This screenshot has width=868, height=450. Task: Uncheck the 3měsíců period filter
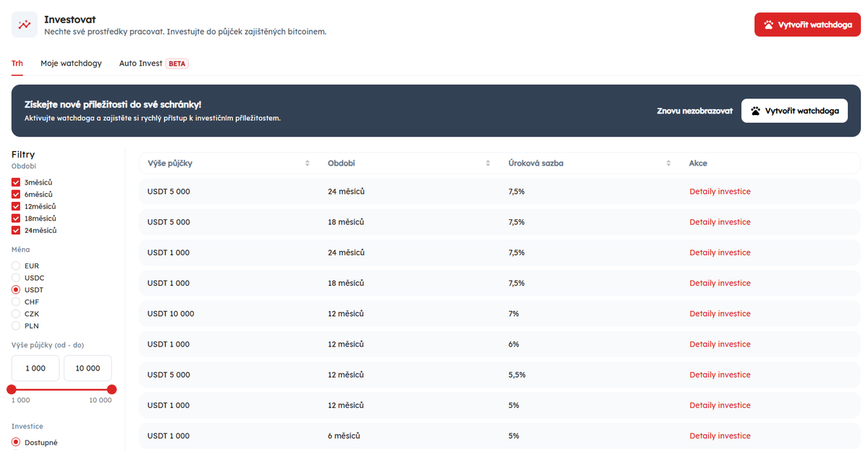(x=16, y=182)
